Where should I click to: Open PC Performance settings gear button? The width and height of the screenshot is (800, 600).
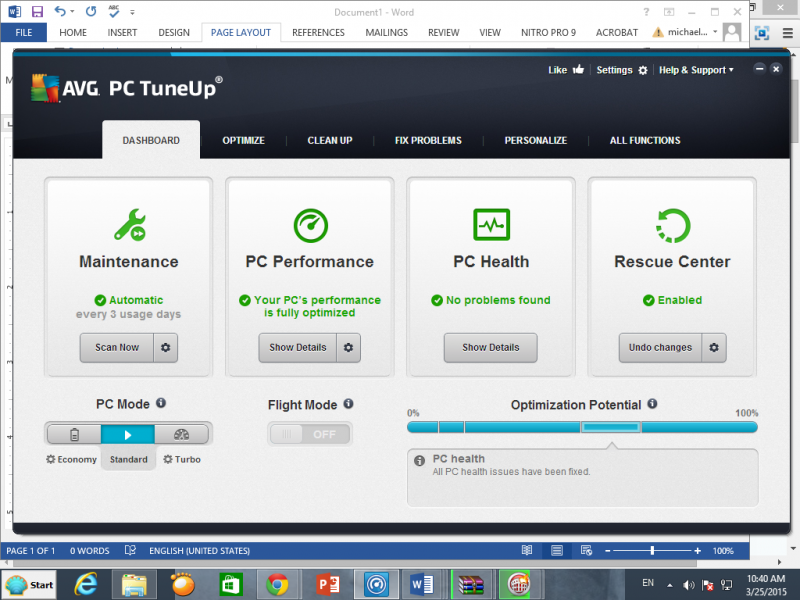tap(348, 347)
